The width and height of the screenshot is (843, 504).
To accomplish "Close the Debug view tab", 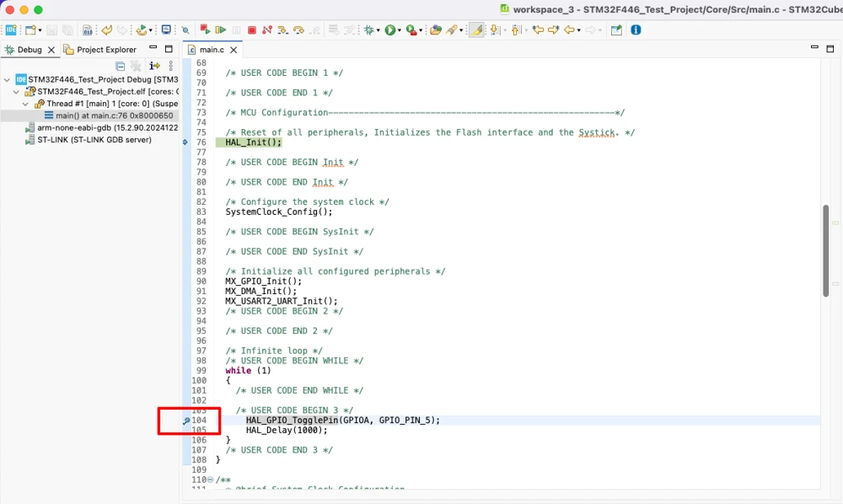I will [x=51, y=50].
